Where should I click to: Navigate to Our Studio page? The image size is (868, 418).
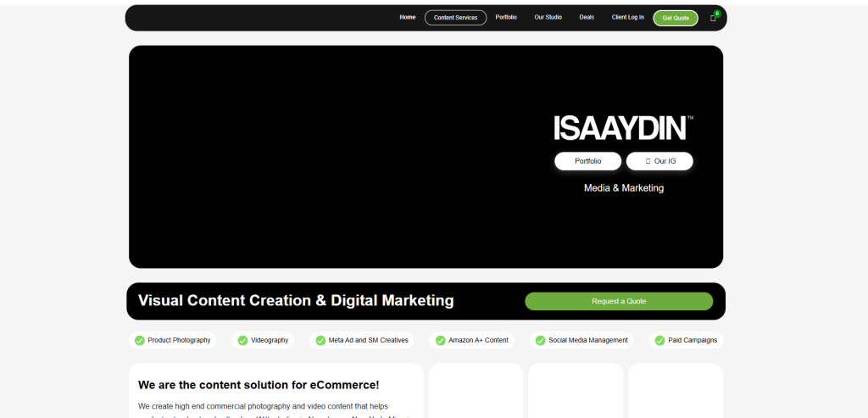[548, 17]
